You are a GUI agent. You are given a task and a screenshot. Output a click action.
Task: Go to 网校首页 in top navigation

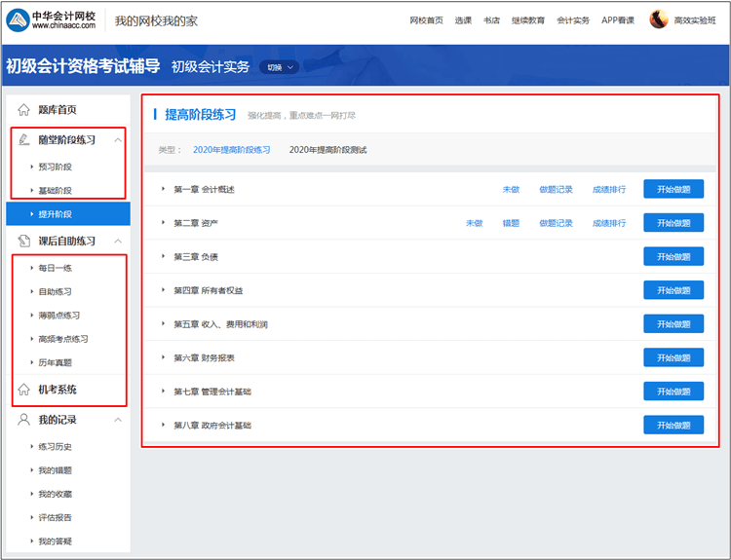(426, 20)
